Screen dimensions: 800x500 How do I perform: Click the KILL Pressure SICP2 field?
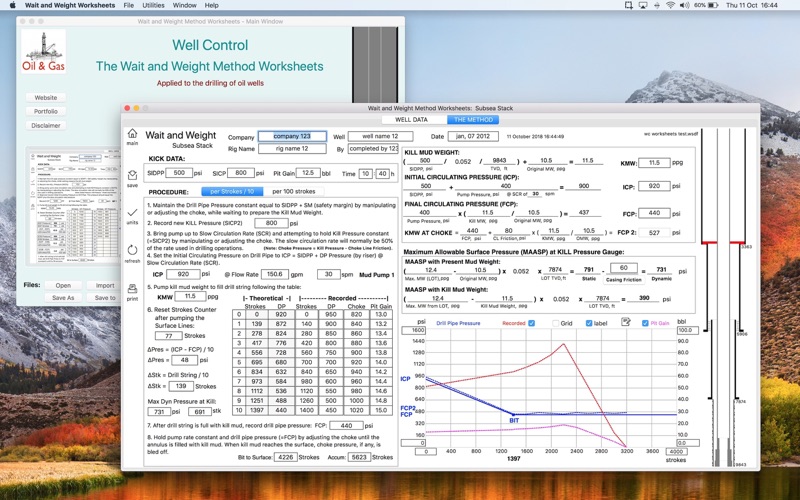pyautogui.click(x=271, y=223)
